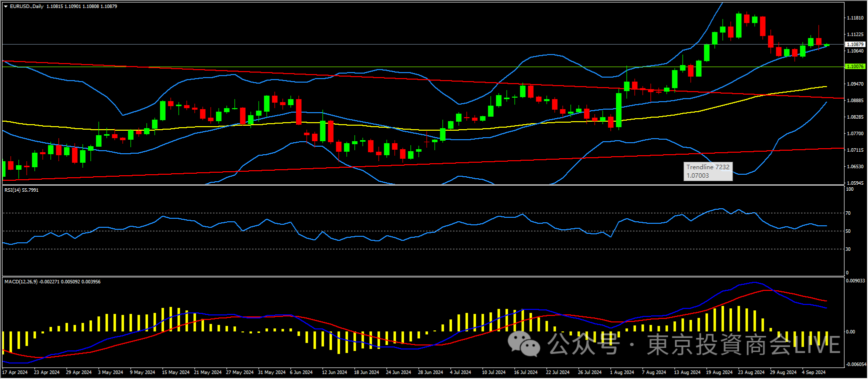
Task: Click the 29 Aug 2024 date label
Action: tap(783, 372)
